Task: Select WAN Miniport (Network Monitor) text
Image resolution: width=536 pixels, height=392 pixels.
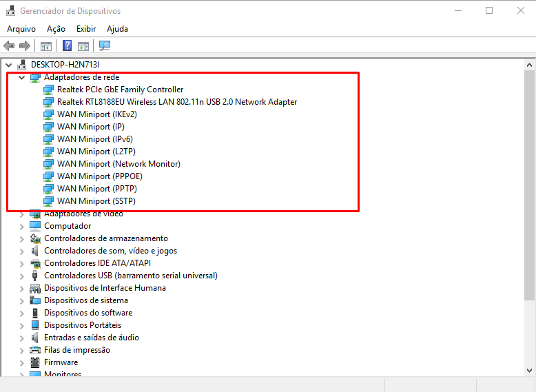Action: pyautogui.click(x=118, y=164)
